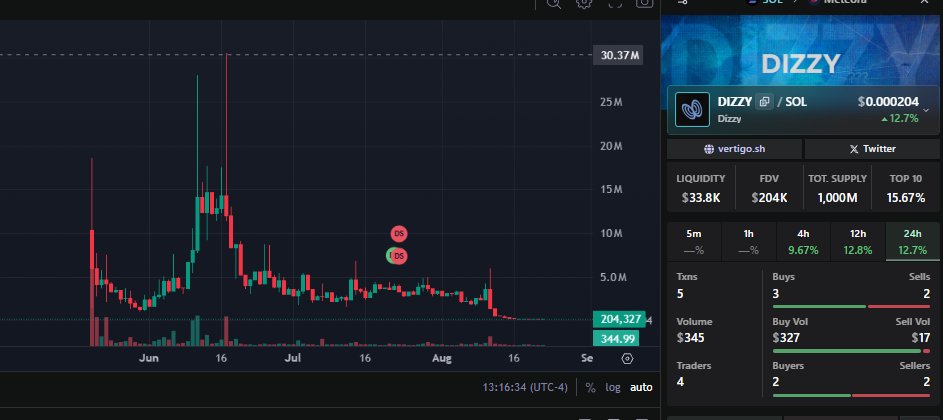Click the Sell Vol $17 value
943x420 pixels.
coord(920,338)
